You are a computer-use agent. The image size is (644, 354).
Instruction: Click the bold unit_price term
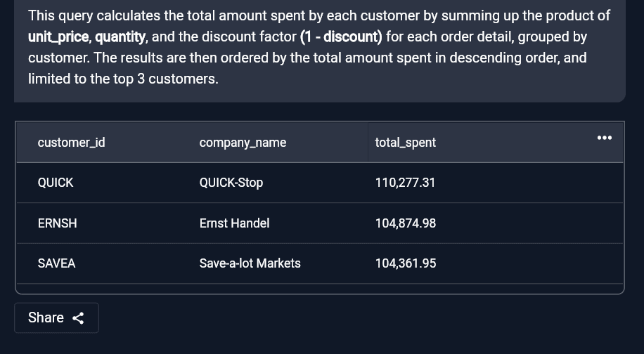point(58,37)
